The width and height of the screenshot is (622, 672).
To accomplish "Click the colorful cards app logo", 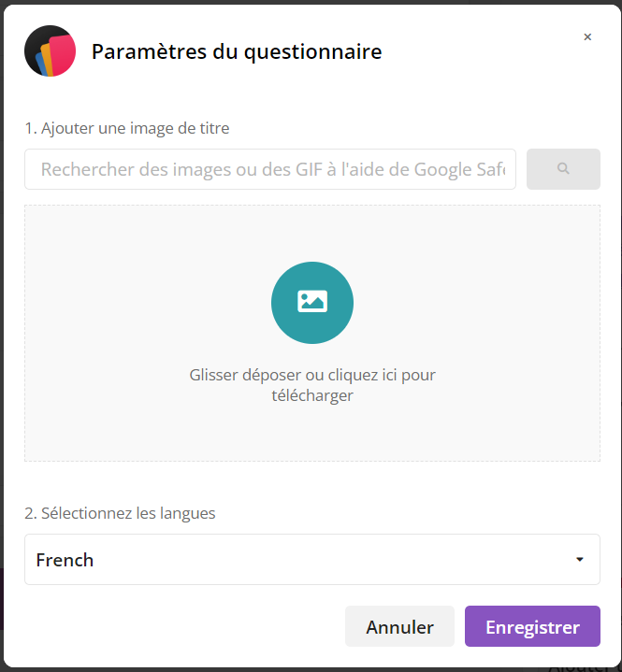I will (51, 51).
